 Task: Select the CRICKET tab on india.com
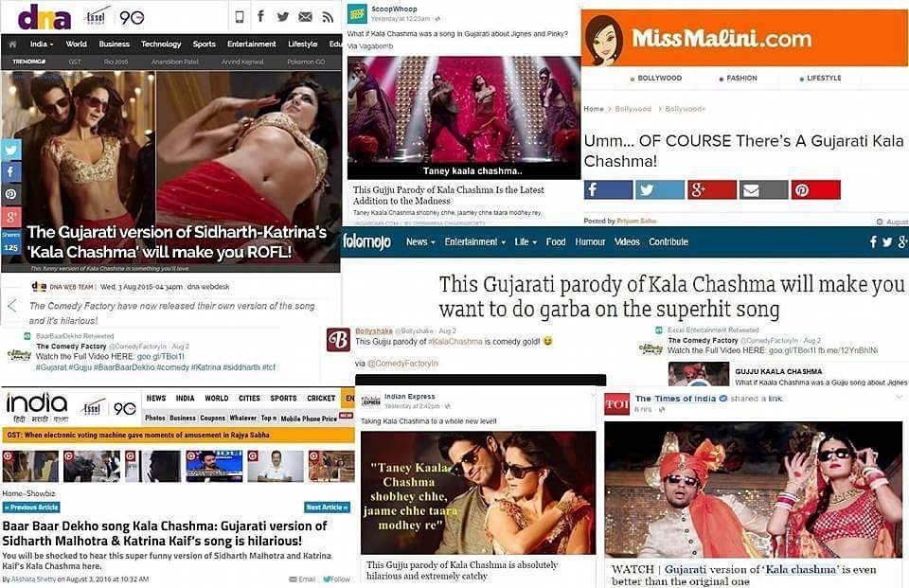[x=321, y=399]
